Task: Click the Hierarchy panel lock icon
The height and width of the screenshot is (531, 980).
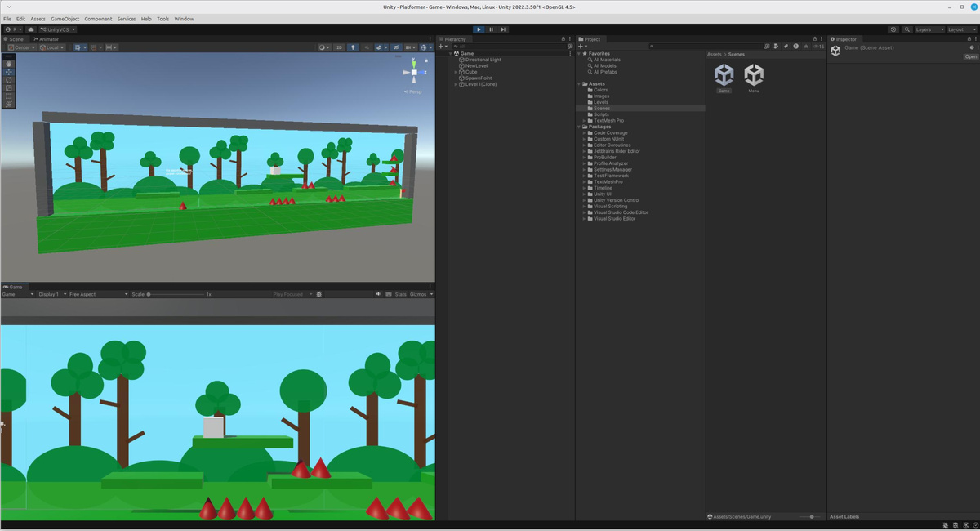Action: pyautogui.click(x=563, y=39)
